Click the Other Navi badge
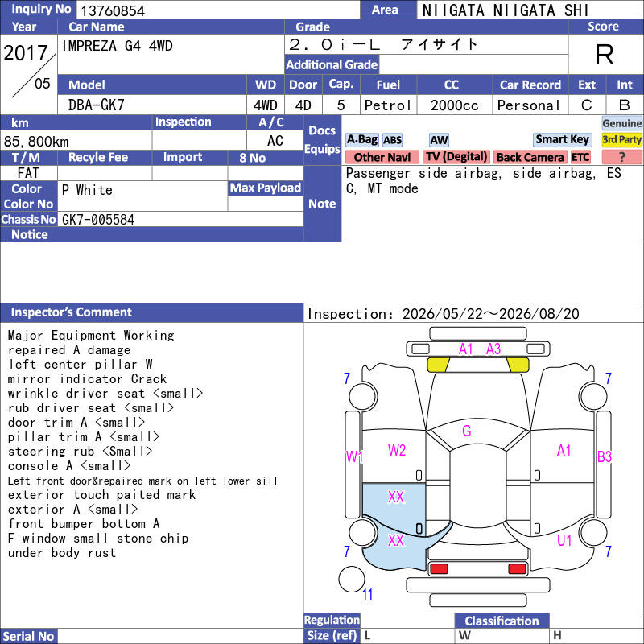Image resolution: width=644 pixels, height=644 pixels. click(x=382, y=157)
